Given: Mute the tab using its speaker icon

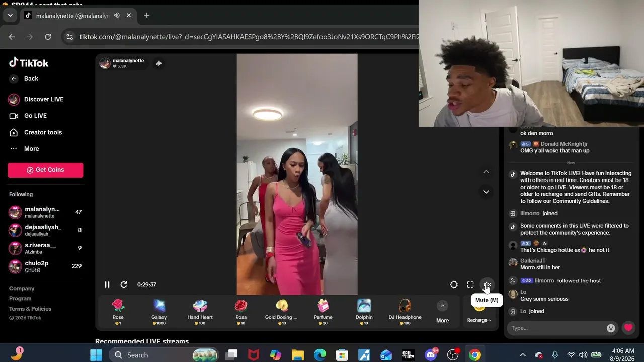Looking at the screenshot, I should [117, 16].
